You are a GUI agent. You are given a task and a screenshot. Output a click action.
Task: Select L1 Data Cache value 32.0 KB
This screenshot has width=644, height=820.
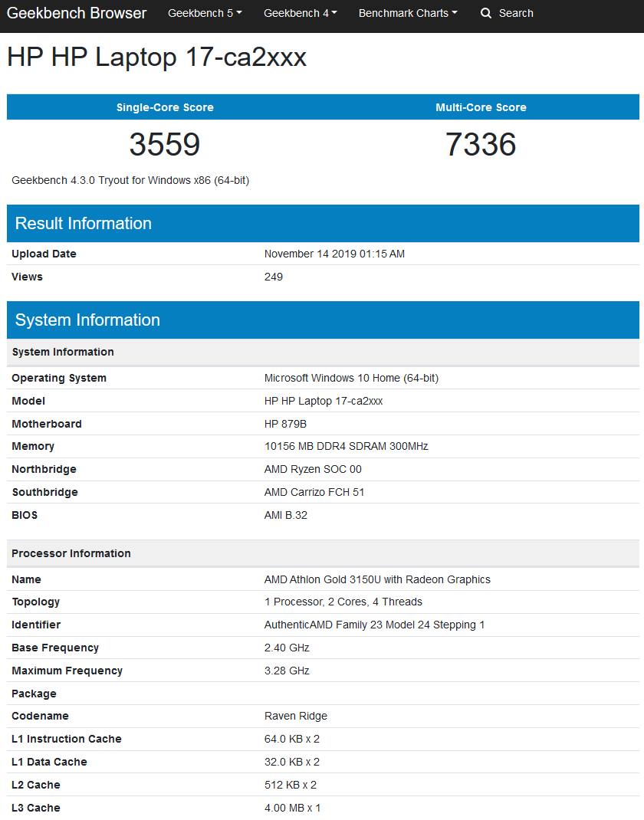click(292, 763)
